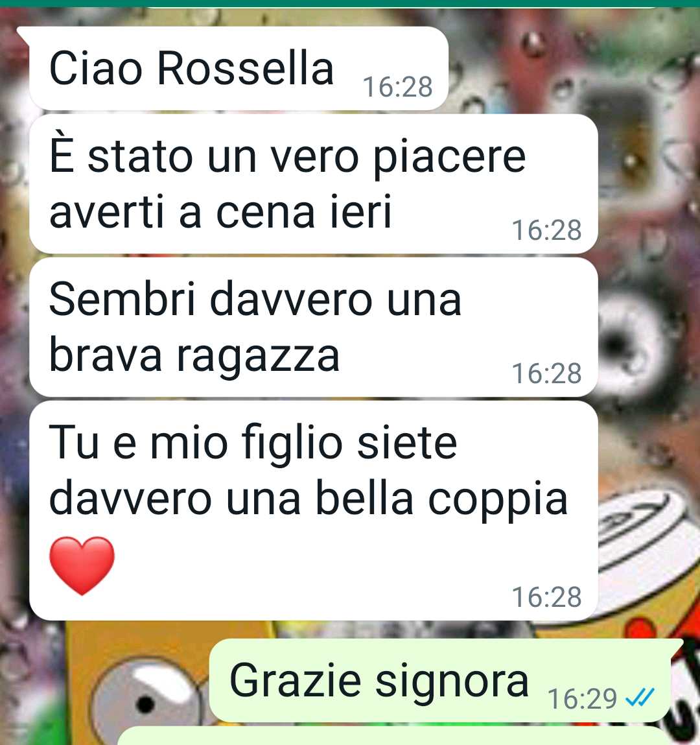Image resolution: width=700 pixels, height=745 pixels.
Task: Click the word "signora" in the reply
Action: (452, 682)
